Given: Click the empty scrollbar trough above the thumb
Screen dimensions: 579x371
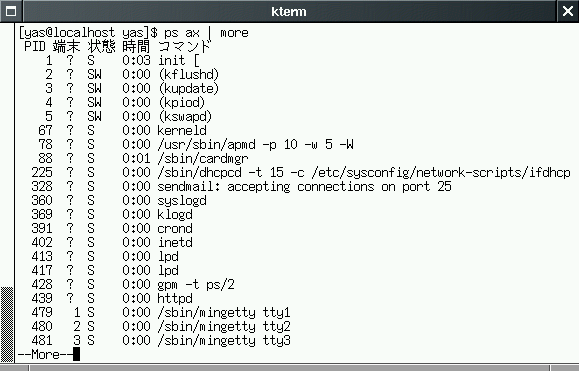Looking at the screenshot, I should (7, 155).
